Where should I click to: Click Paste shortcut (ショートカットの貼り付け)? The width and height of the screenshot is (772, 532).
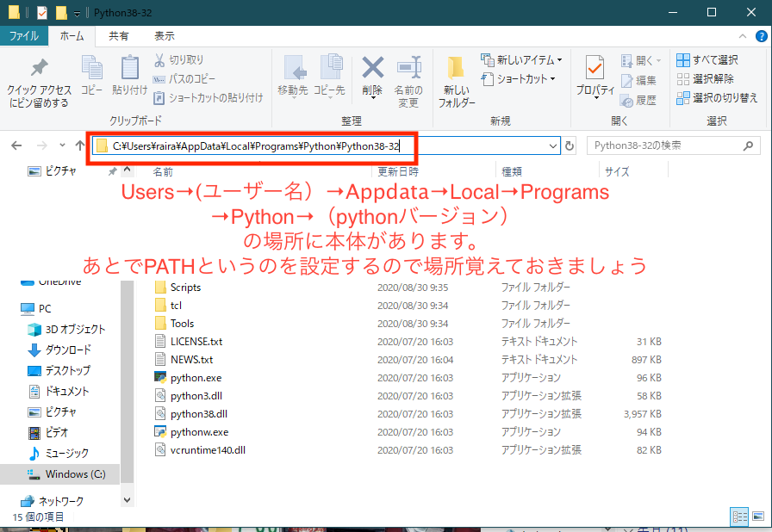click(209, 98)
